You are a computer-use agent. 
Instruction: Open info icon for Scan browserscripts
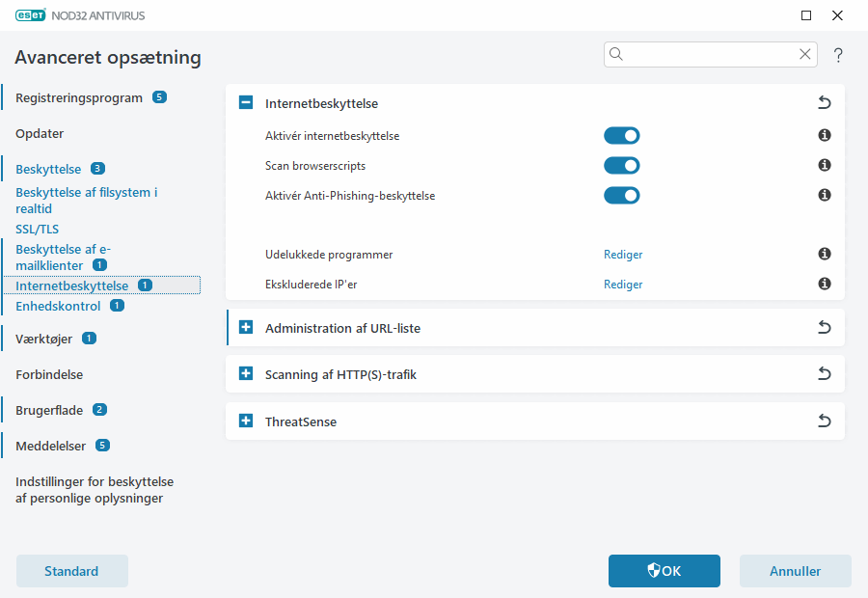pyautogui.click(x=825, y=166)
